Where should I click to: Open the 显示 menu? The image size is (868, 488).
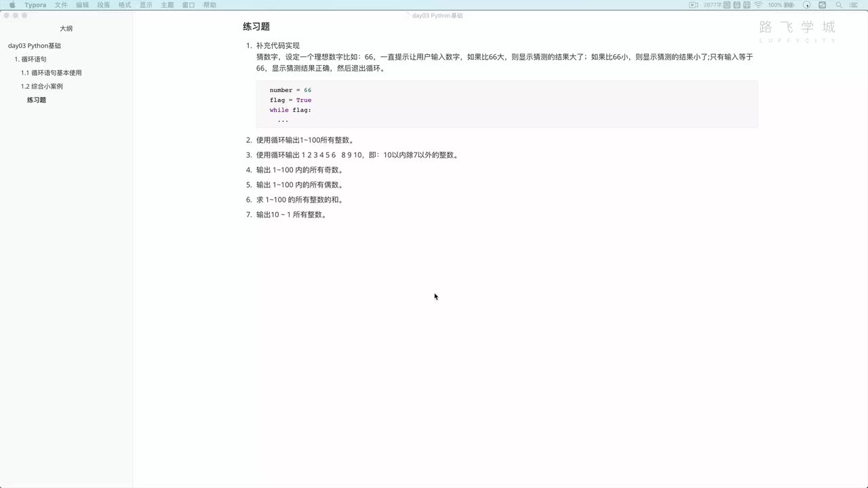tap(146, 5)
